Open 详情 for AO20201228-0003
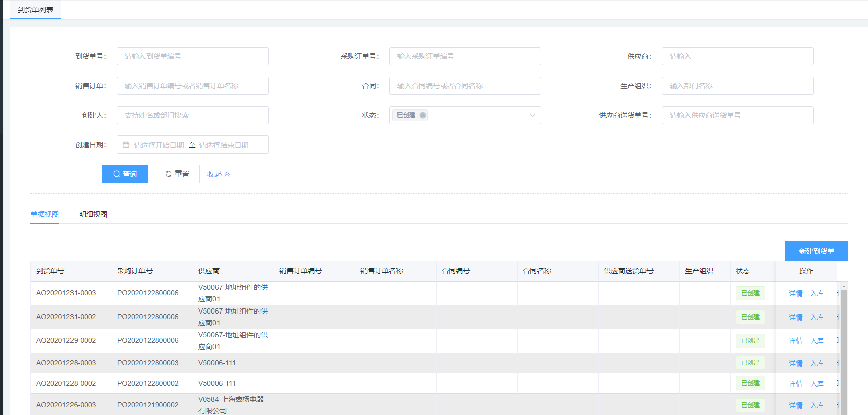Image resolution: width=868 pixels, height=415 pixels. (x=795, y=363)
